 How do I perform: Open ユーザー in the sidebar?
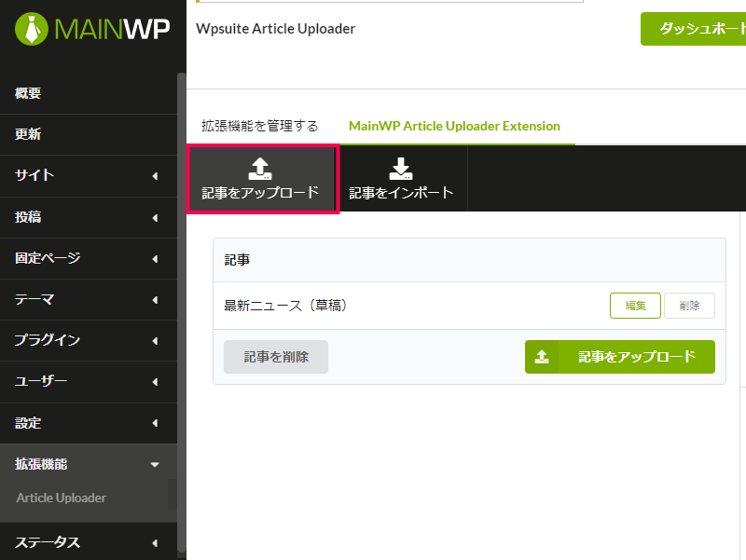pyautogui.click(x=89, y=382)
